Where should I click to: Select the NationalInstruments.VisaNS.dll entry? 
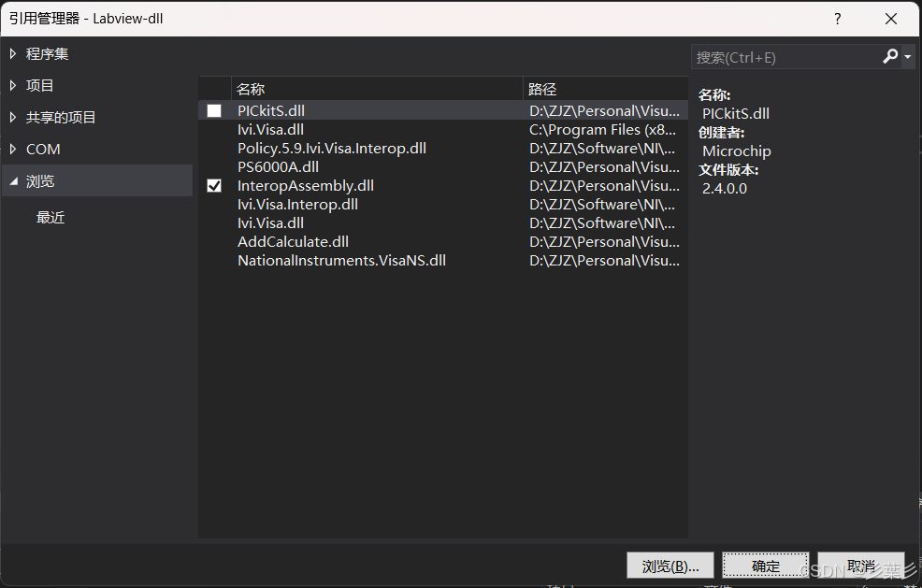pos(341,260)
